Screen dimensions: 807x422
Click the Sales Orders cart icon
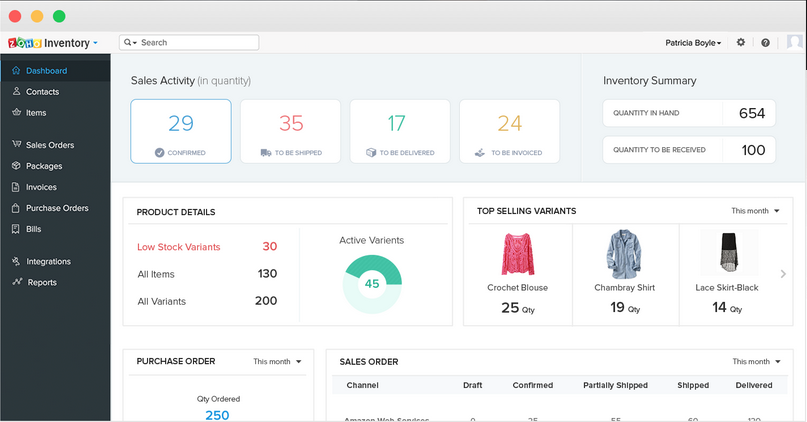[x=16, y=144]
